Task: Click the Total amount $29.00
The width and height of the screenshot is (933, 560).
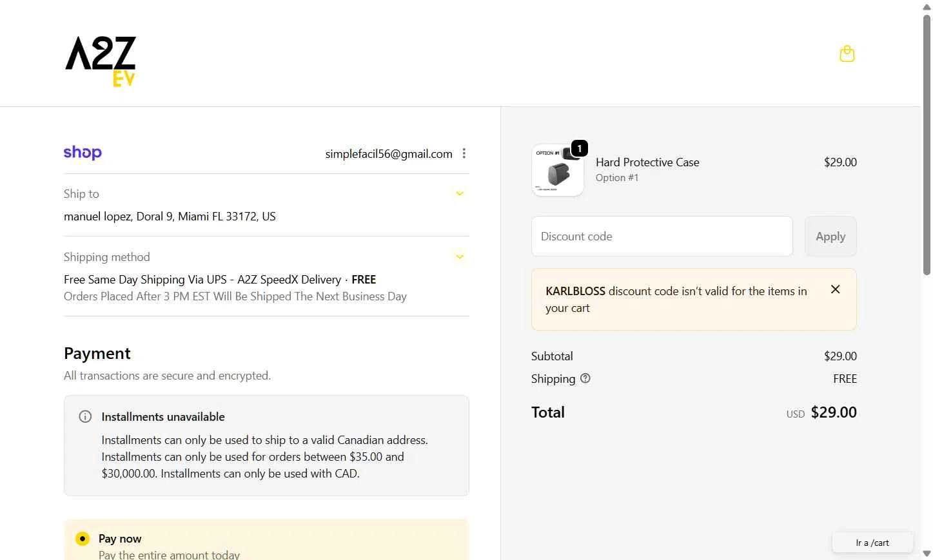Action: click(834, 412)
